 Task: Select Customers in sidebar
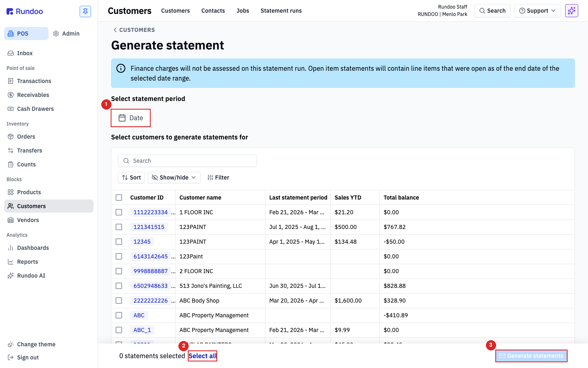click(x=49, y=206)
